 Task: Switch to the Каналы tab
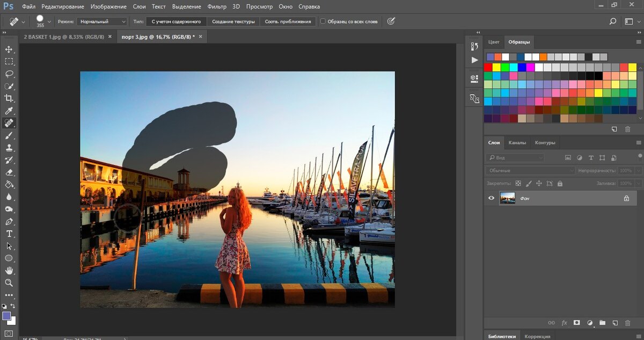coord(517,142)
